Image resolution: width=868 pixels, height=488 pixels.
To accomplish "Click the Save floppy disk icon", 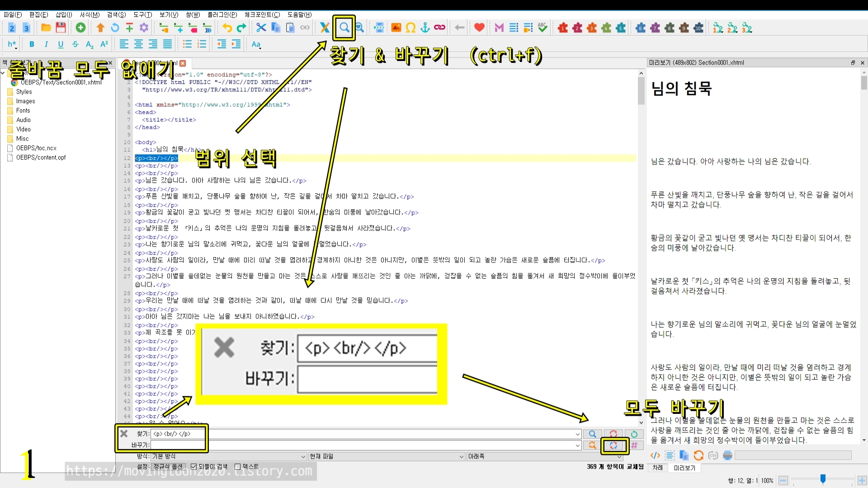I will [x=61, y=28].
